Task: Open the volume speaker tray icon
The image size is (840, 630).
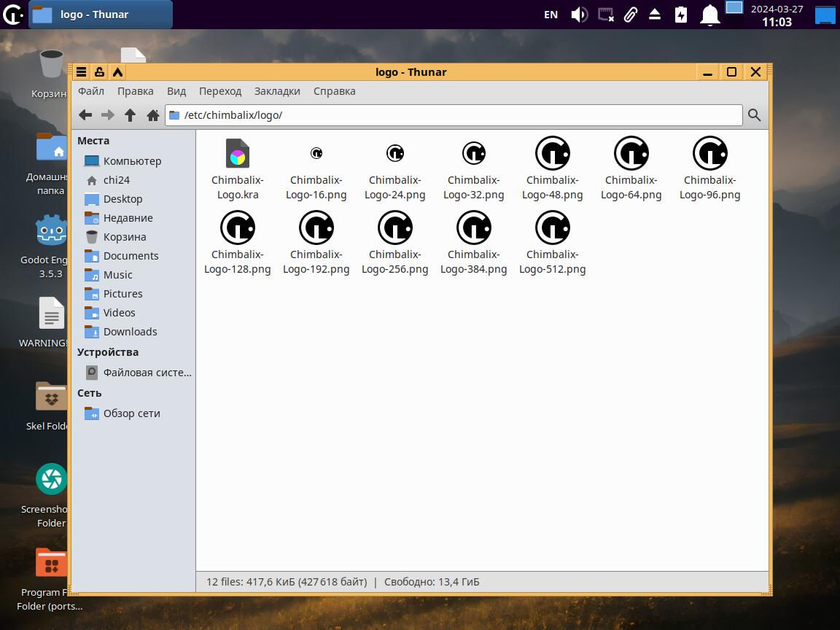Action: pos(579,15)
